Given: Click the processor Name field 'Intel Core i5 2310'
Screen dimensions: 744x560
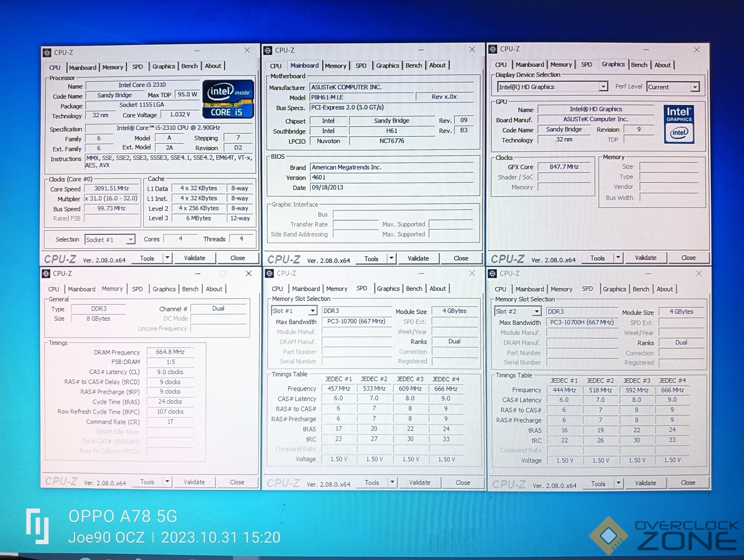Looking at the screenshot, I should (x=142, y=85).
